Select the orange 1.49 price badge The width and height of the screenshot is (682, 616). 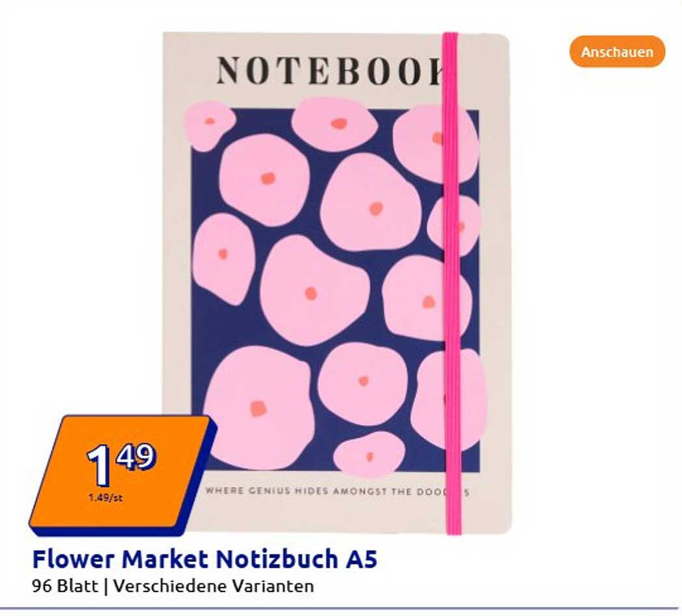[122, 475]
